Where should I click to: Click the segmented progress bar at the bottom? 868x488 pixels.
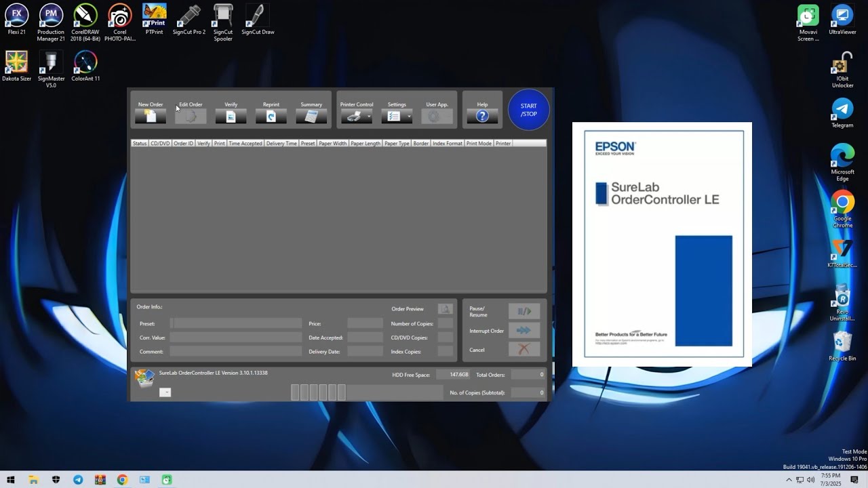366,392
